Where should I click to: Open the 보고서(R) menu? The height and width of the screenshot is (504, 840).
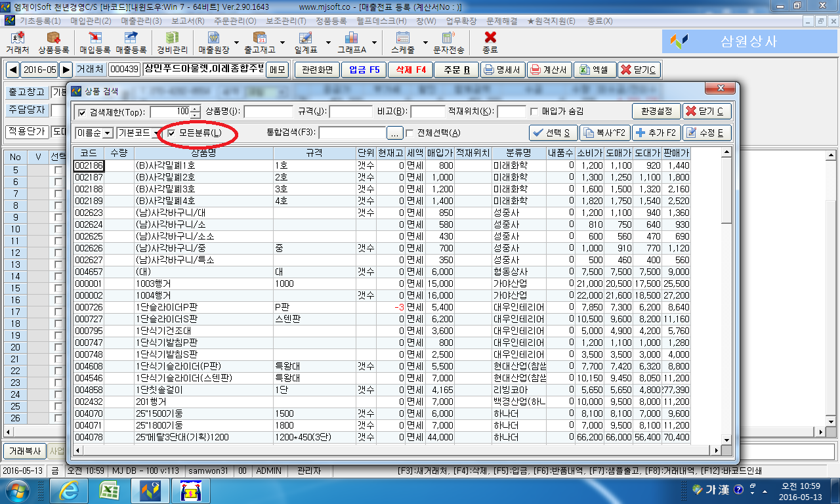188,21
